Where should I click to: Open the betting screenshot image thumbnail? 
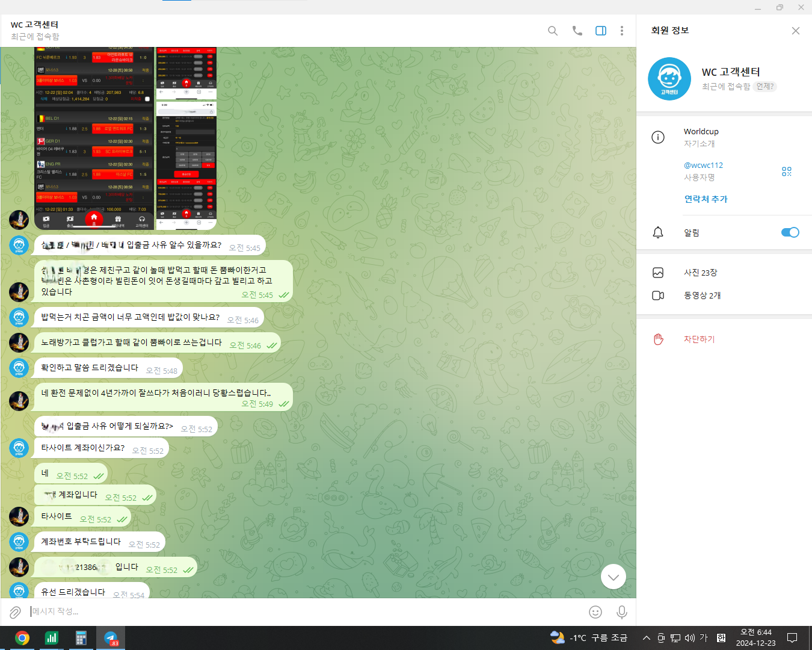click(94, 138)
